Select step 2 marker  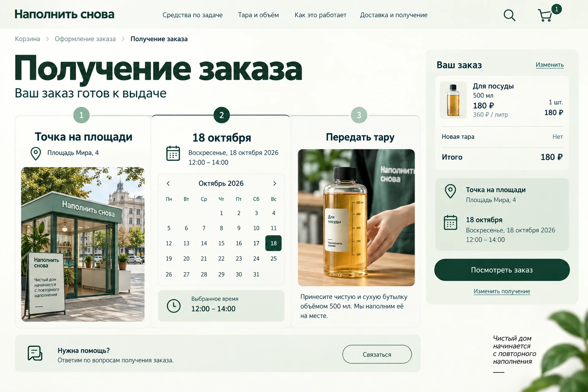click(221, 115)
